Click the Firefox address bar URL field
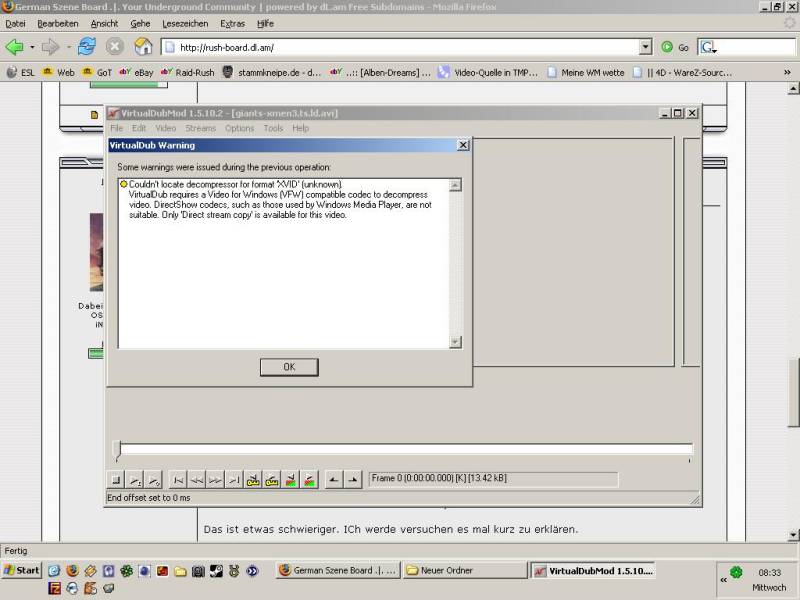 (401, 47)
